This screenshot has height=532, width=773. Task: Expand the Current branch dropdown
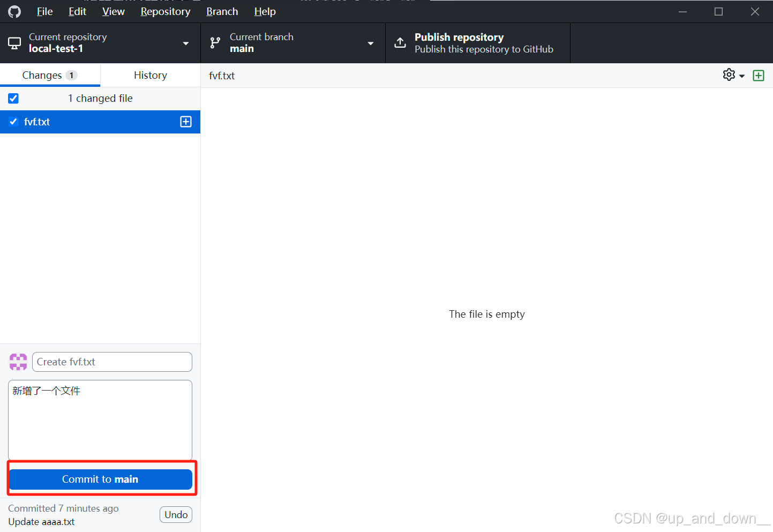(x=370, y=43)
